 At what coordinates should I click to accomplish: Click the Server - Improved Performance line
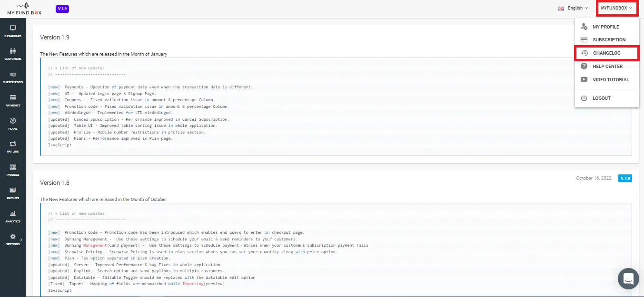(135, 265)
